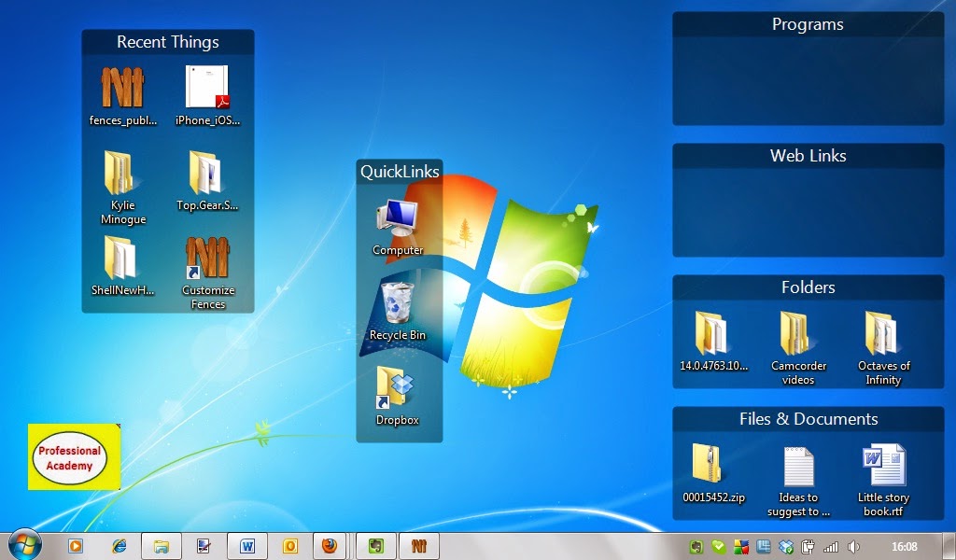
Task: Open Microsoft Outlook from the taskbar
Action: click(x=289, y=544)
